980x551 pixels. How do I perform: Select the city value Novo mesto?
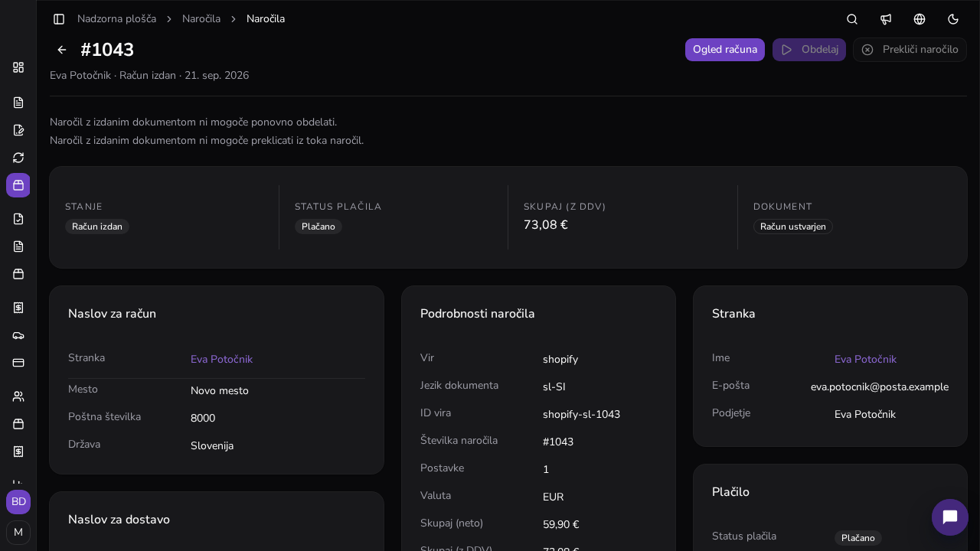220,391
